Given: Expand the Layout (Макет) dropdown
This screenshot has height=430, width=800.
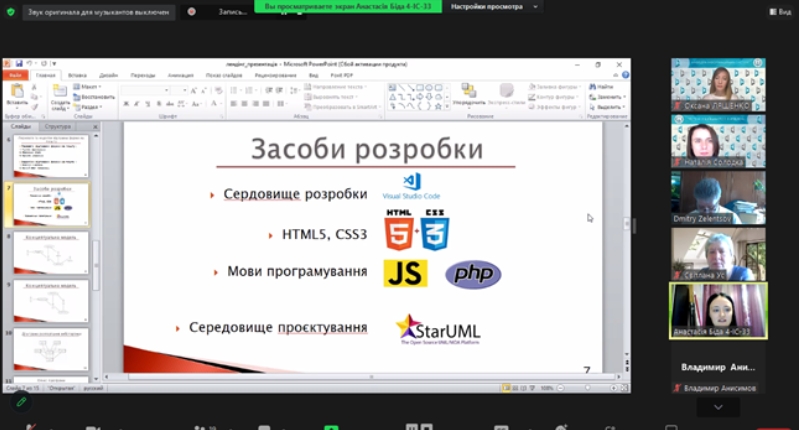Looking at the screenshot, I should [x=87, y=87].
